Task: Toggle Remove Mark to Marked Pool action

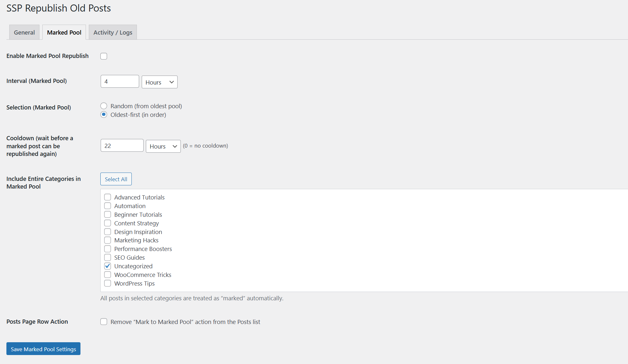Action: (x=104, y=322)
